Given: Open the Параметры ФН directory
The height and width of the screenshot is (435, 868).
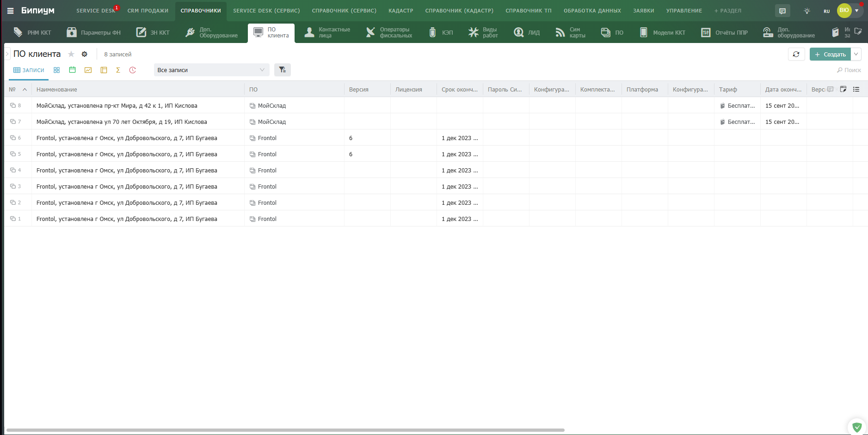Looking at the screenshot, I should [94, 32].
